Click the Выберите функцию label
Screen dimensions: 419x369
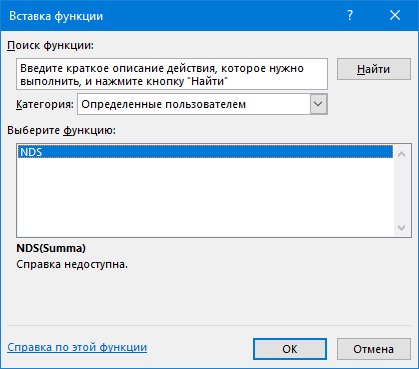(x=61, y=130)
